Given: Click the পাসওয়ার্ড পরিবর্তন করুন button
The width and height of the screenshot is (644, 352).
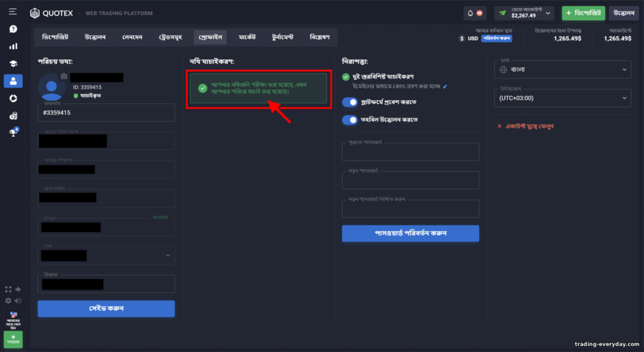Looking at the screenshot, I should tap(411, 233).
